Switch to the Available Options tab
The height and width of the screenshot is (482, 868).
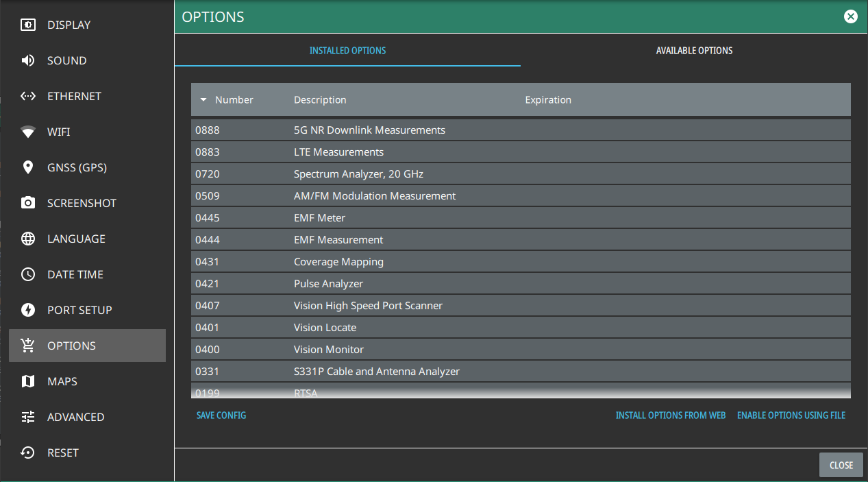pos(694,51)
